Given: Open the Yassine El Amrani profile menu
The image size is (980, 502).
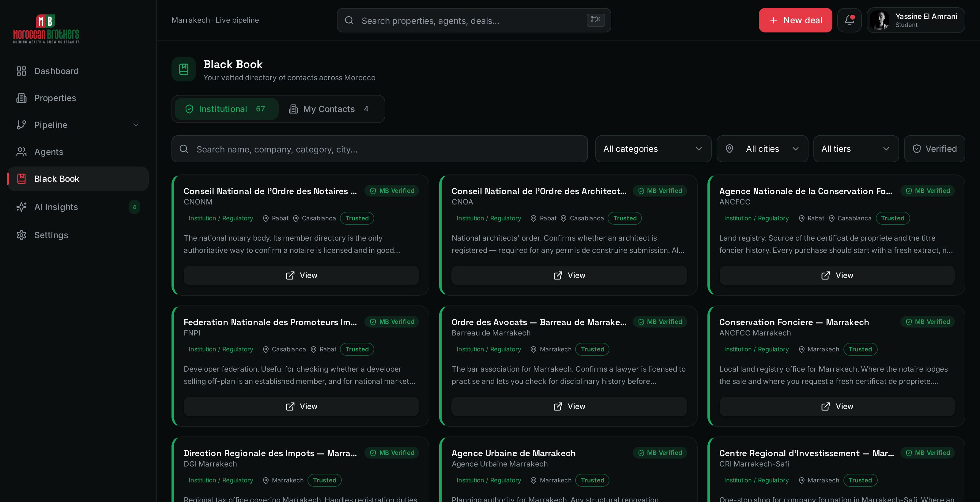Looking at the screenshot, I should (916, 20).
